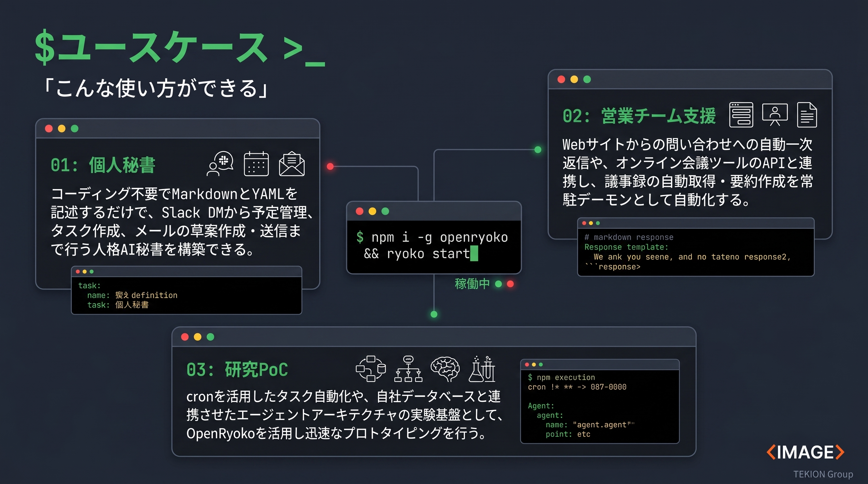Click the 'cron !* ** -> 087-0000' line
The image size is (868, 484).
click(x=577, y=387)
